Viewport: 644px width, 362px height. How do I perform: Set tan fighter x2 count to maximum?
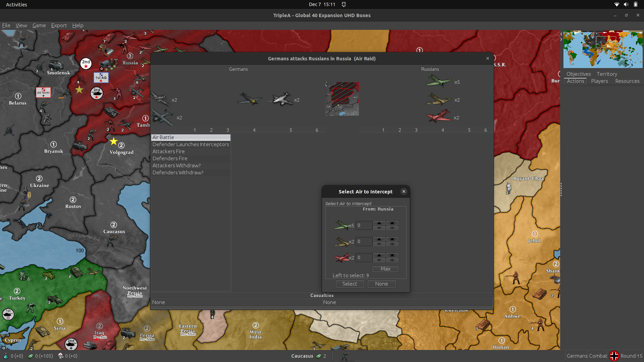click(x=392, y=239)
